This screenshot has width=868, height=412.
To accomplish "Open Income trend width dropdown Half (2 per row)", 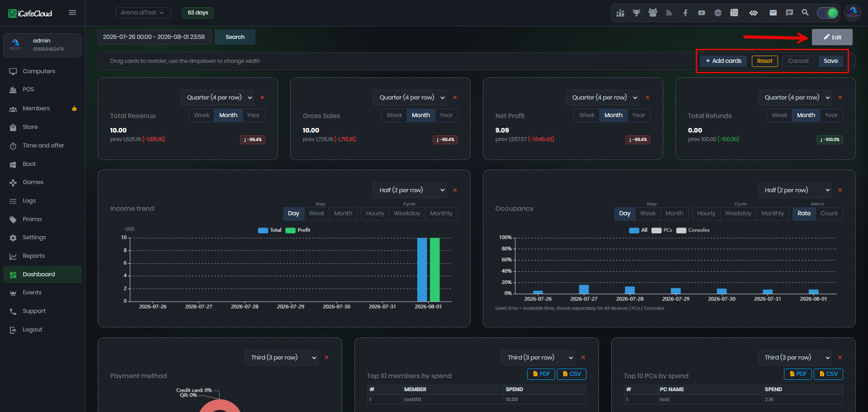I will click(410, 190).
